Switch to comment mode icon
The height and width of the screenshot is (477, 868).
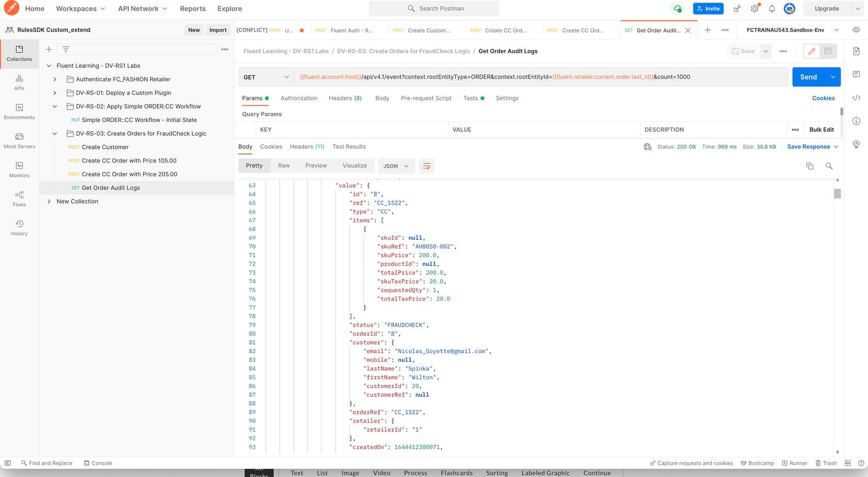coord(828,51)
